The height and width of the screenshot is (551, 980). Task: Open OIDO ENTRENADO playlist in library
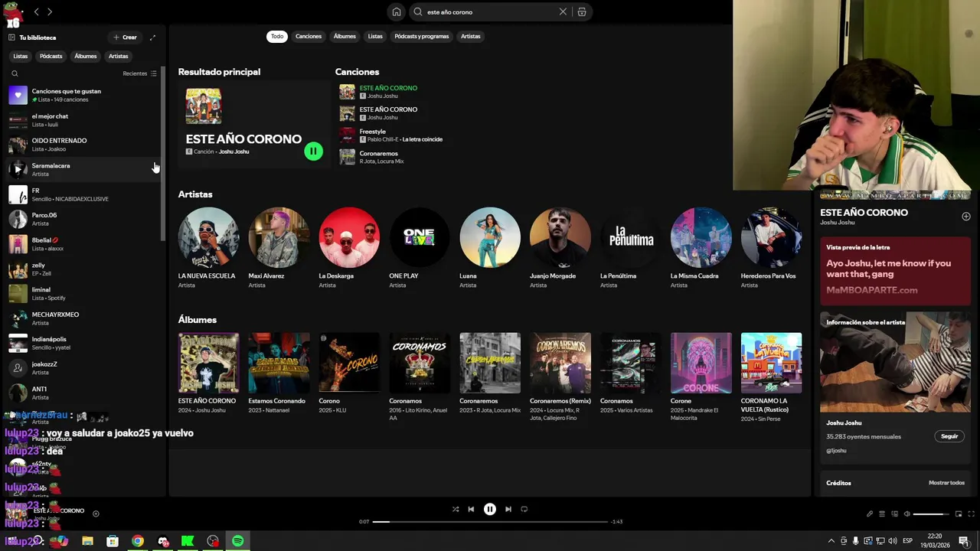point(83,145)
